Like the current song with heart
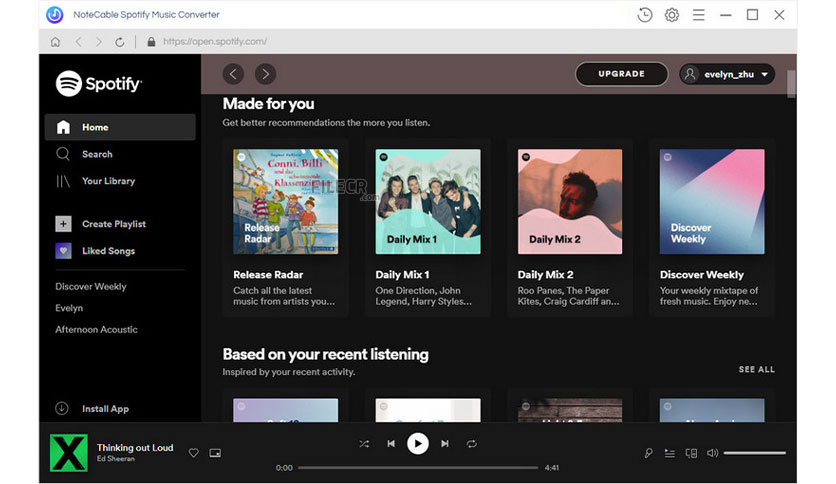This screenshot has width=836, height=484. pyautogui.click(x=194, y=453)
